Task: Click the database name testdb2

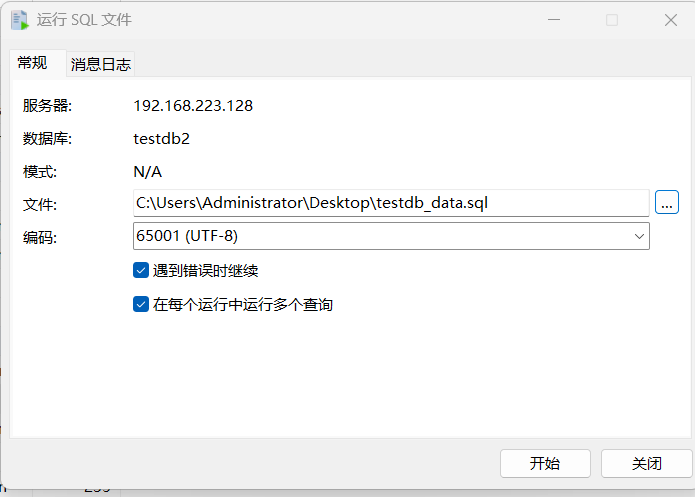Action: coord(161,138)
